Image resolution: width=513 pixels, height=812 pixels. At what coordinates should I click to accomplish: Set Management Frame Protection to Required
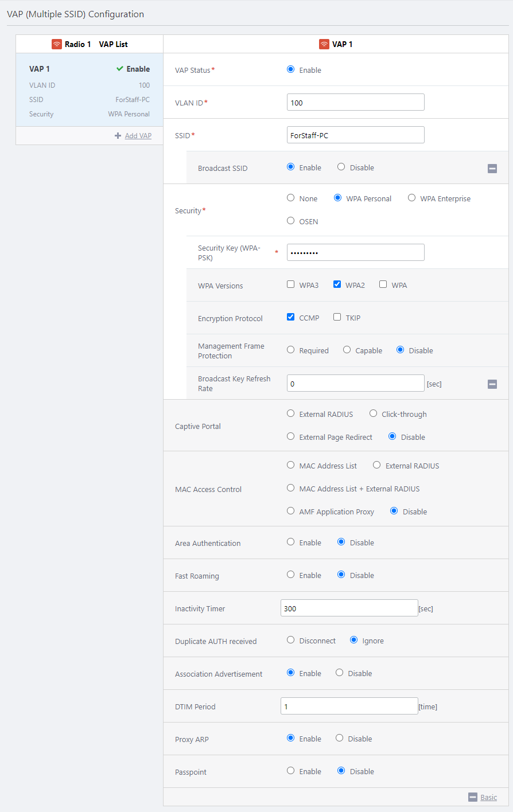click(x=291, y=350)
